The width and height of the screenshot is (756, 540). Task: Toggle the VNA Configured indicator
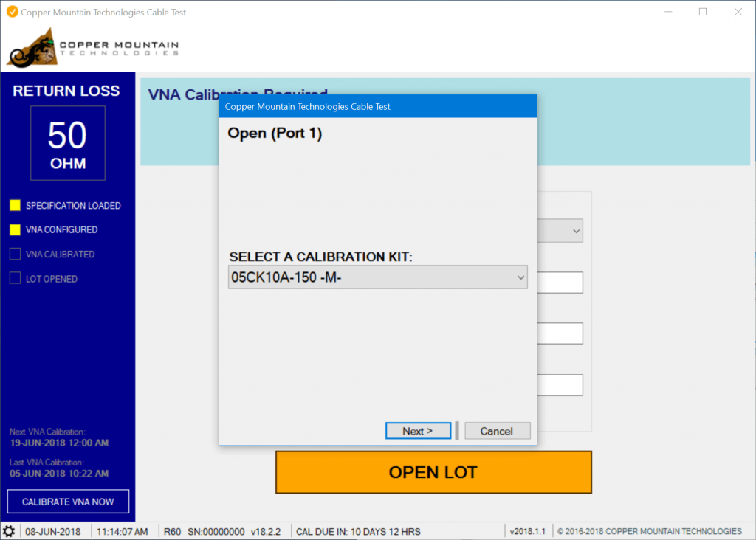pos(15,229)
